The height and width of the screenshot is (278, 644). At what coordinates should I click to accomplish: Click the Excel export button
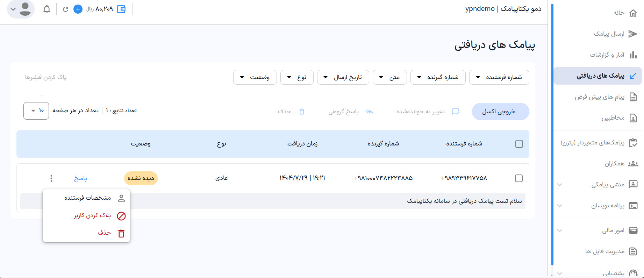click(x=500, y=112)
